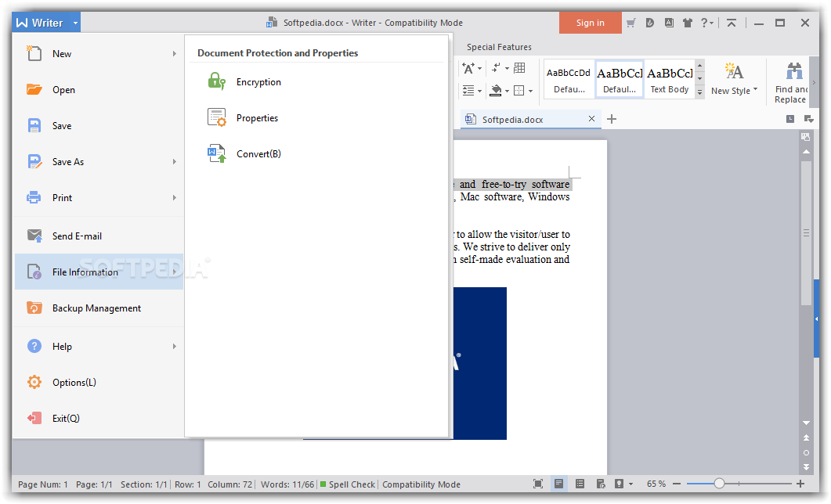This screenshot has width=831, height=504.
Task: Select Open in the Writer menu
Action: click(x=99, y=89)
